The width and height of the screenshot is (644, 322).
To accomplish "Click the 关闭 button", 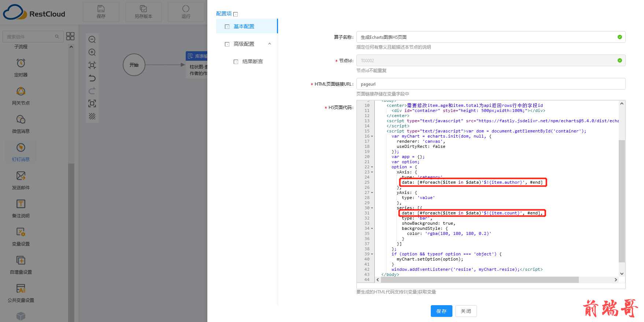I will (x=466, y=311).
